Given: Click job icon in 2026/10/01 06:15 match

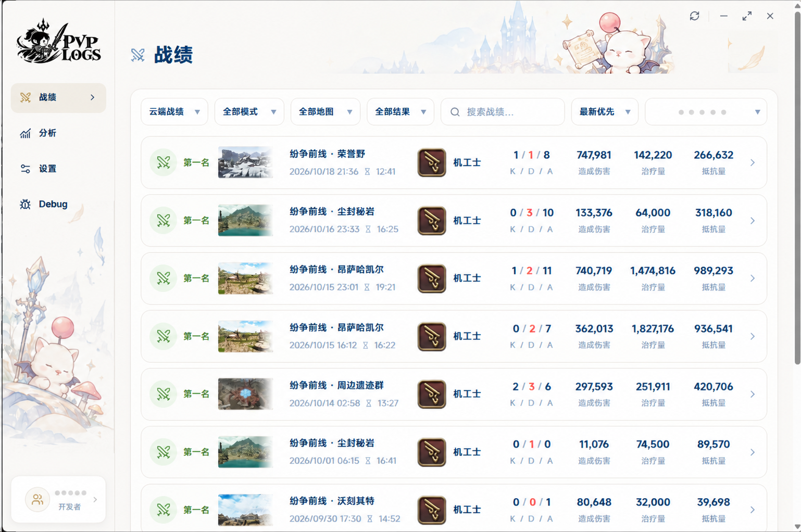Looking at the screenshot, I should point(432,452).
